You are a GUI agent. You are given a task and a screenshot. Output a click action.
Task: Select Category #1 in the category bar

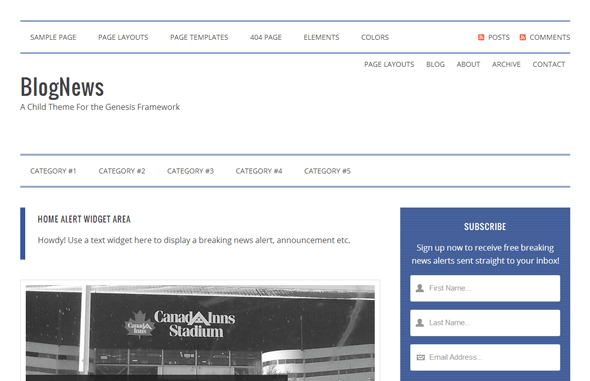point(53,171)
